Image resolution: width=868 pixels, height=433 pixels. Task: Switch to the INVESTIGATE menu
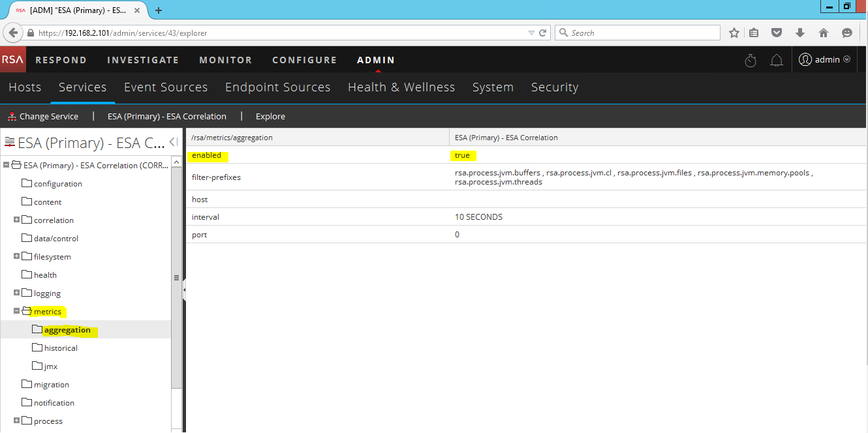coord(143,60)
